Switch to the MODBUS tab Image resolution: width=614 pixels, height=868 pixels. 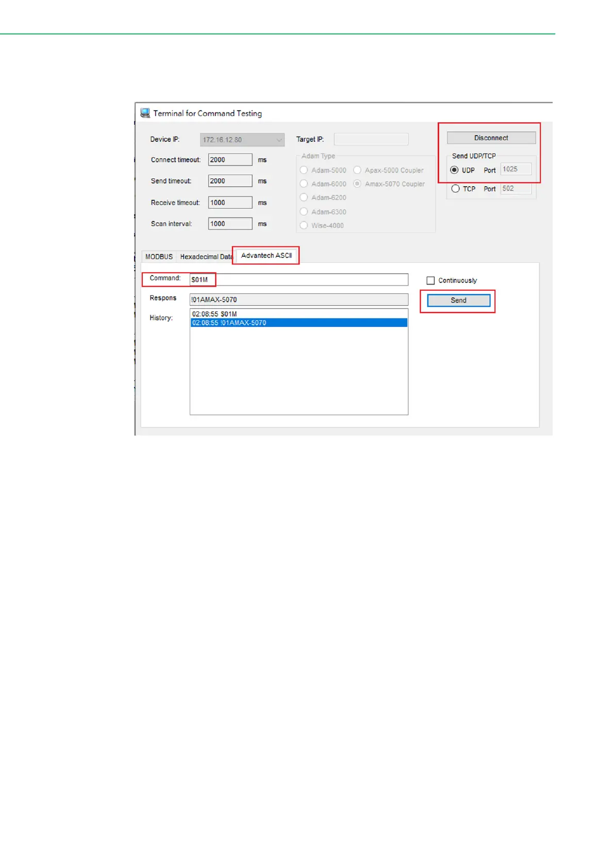pyautogui.click(x=159, y=257)
